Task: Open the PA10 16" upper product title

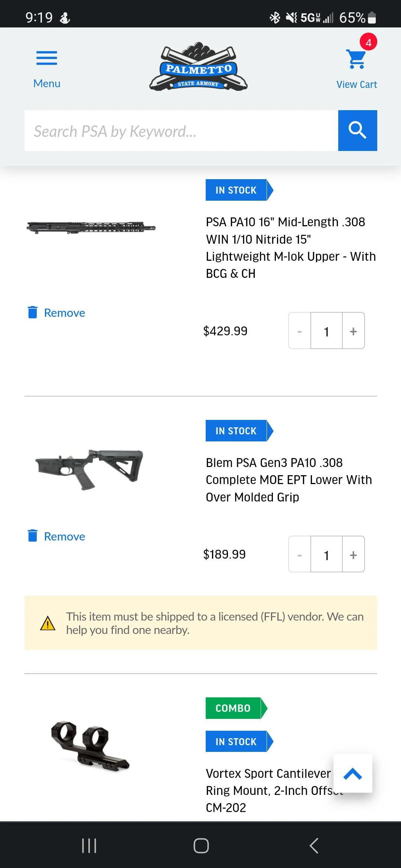Action: point(291,247)
